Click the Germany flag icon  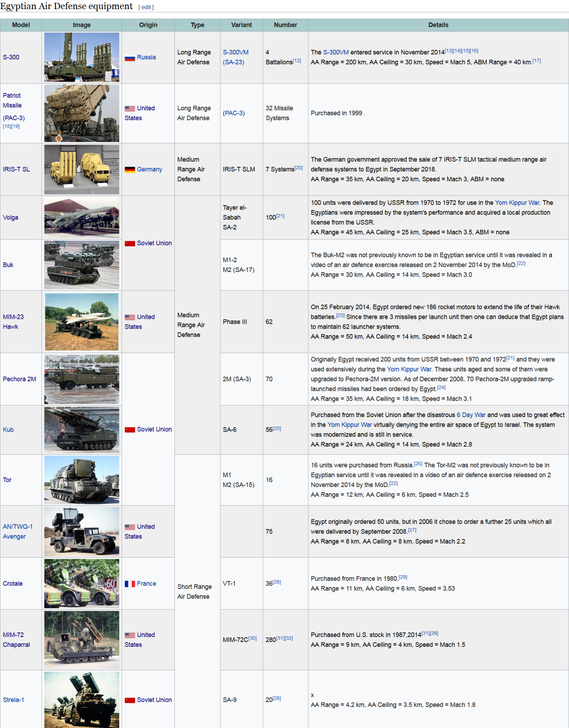click(130, 170)
